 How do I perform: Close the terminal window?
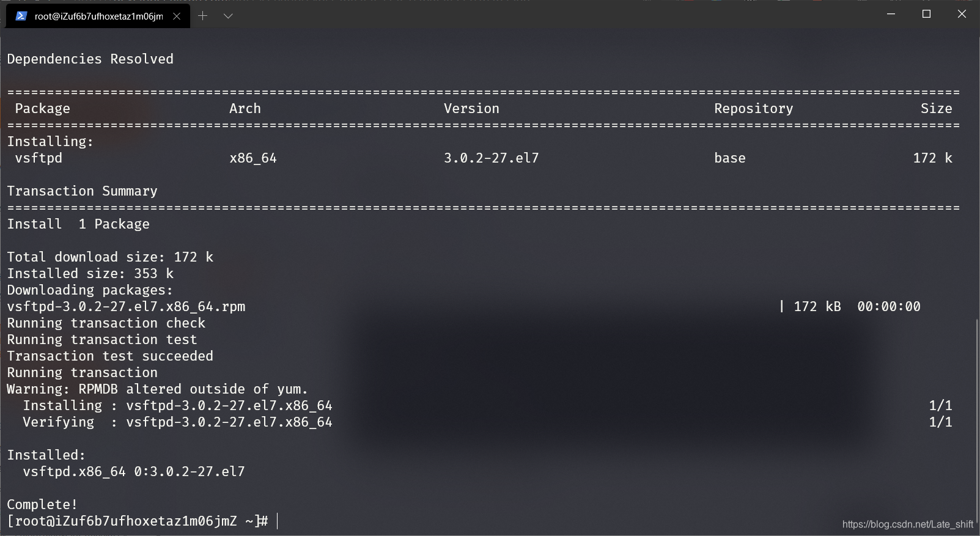(962, 14)
